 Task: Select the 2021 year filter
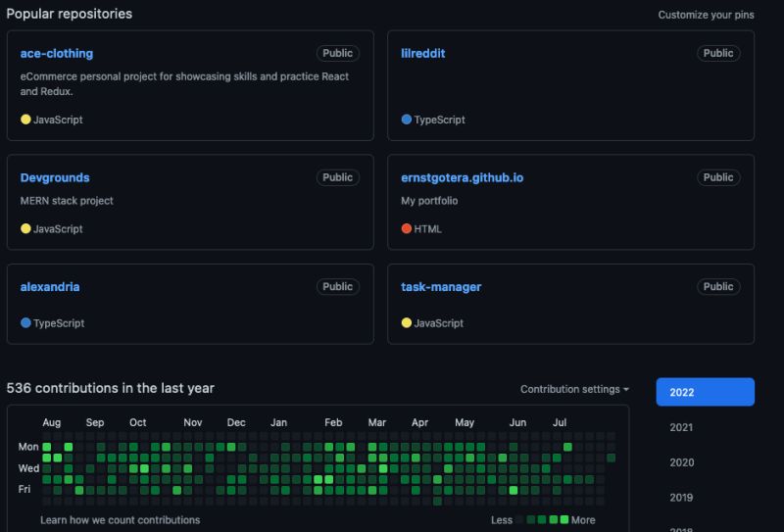point(681,427)
